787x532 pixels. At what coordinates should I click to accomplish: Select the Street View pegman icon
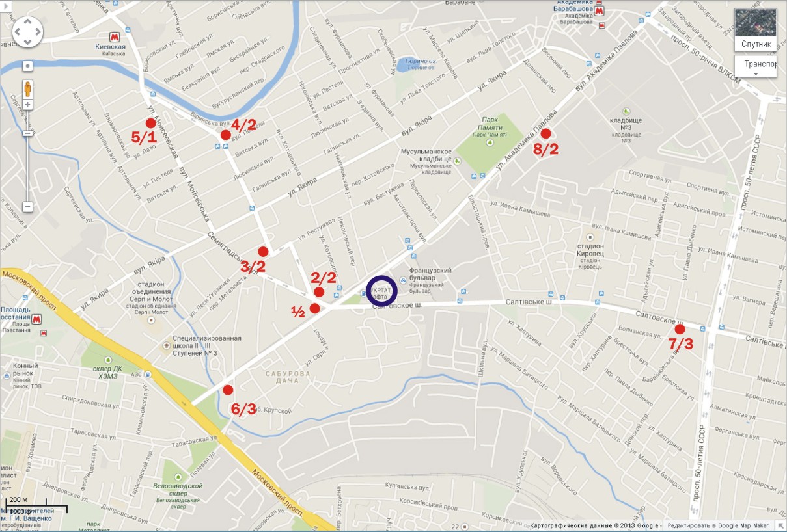[28, 88]
